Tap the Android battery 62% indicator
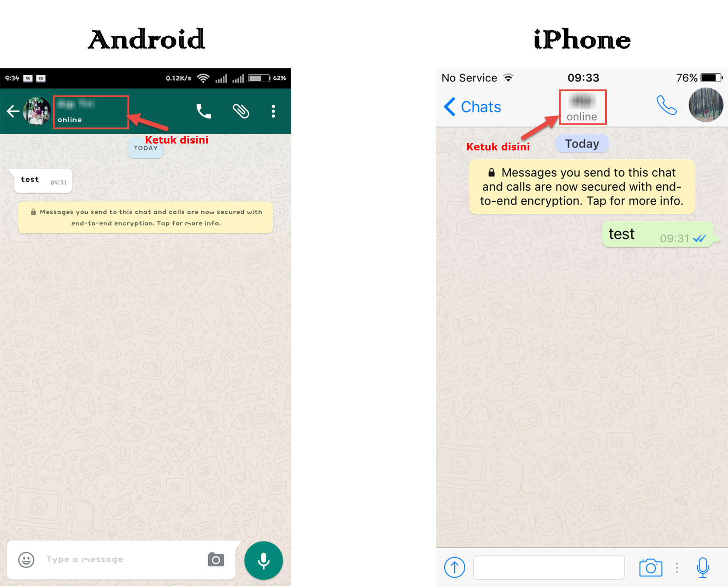The height and width of the screenshot is (587, 728). (268, 78)
